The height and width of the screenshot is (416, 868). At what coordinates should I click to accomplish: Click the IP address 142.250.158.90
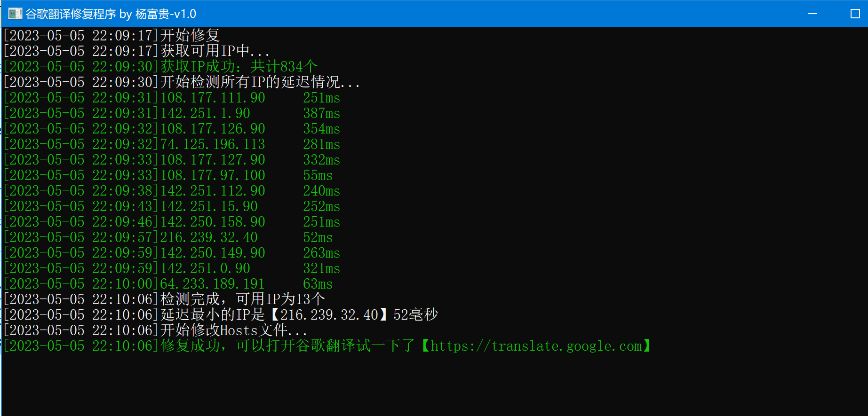point(213,222)
